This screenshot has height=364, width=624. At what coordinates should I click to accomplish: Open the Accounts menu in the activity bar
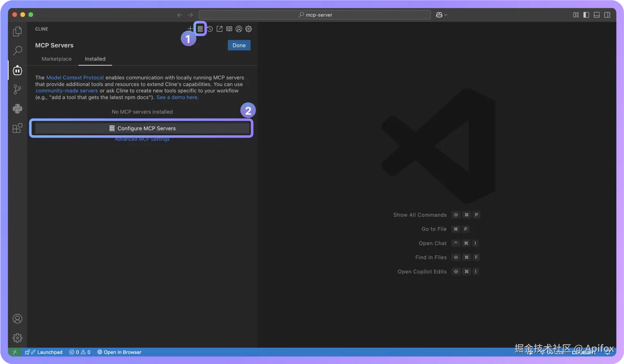pyautogui.click(x=17, y=319)
